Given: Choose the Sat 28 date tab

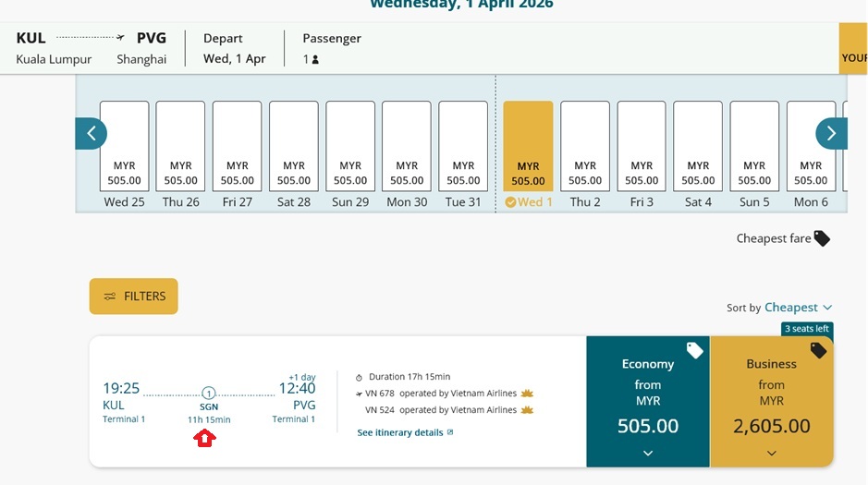Looking at the screenshot, I should tap(294, 155).
